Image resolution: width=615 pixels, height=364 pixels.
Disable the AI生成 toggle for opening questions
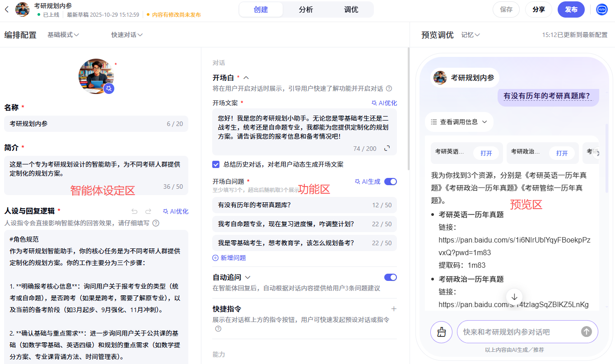point(390,181)
